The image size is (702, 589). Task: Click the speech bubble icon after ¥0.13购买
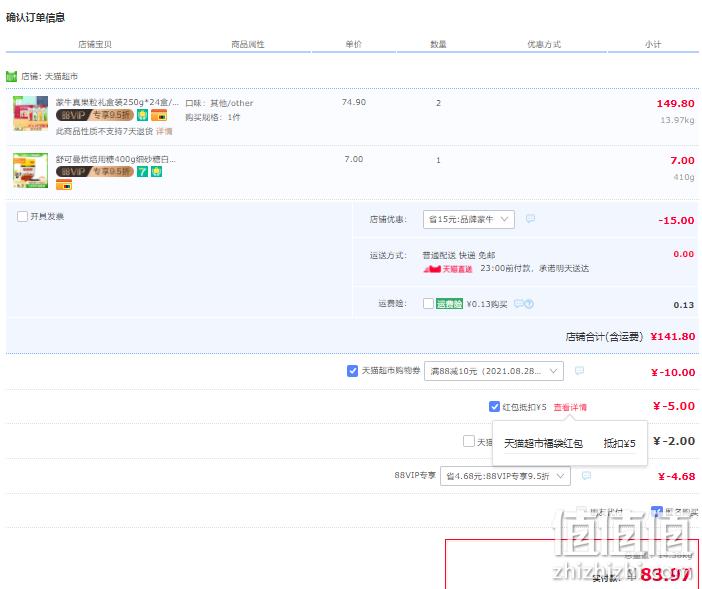coord(518,303)
